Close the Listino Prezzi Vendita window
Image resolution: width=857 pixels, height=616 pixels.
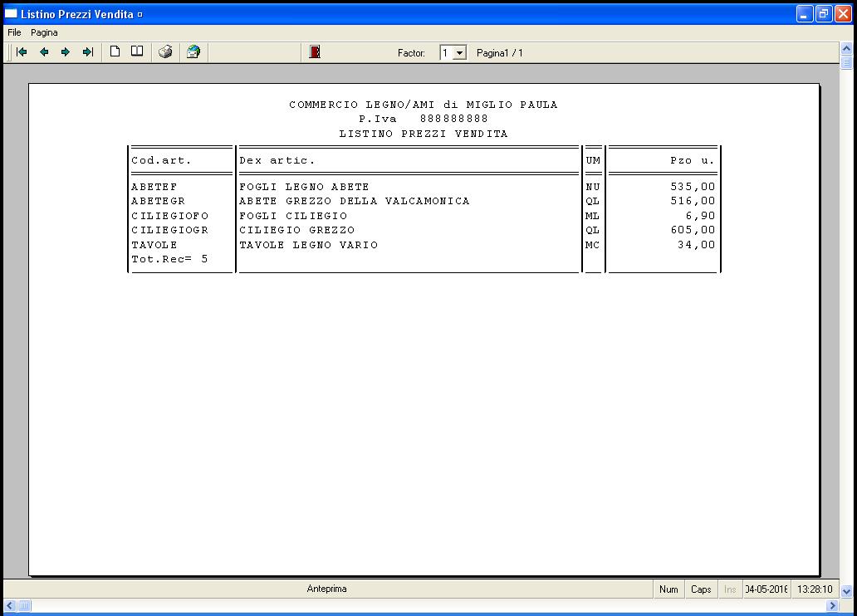[x=843, y=14]
